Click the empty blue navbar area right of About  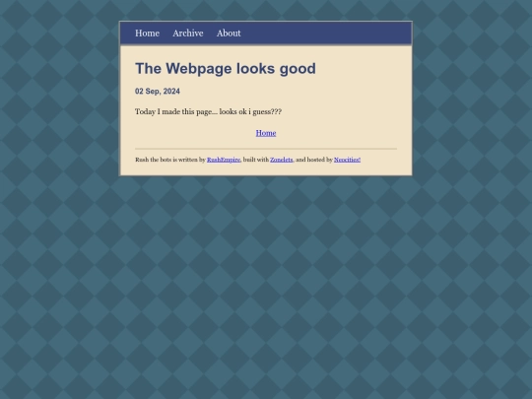click(326, 33)
